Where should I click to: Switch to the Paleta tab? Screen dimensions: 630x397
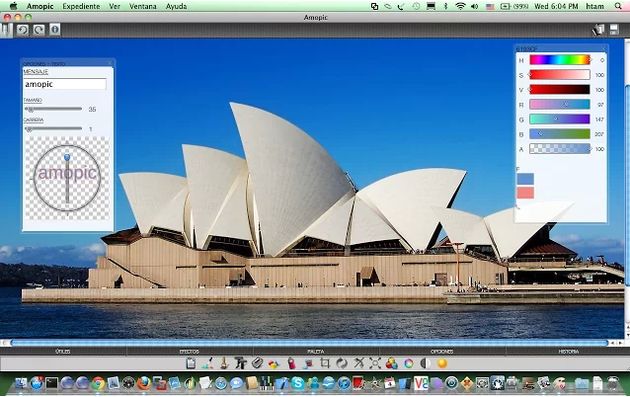(315, 351)
